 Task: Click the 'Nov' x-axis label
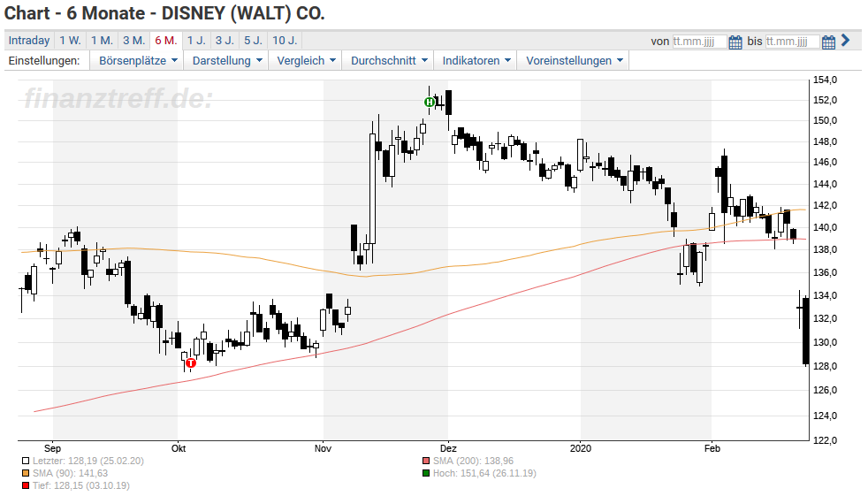point(323,448)
